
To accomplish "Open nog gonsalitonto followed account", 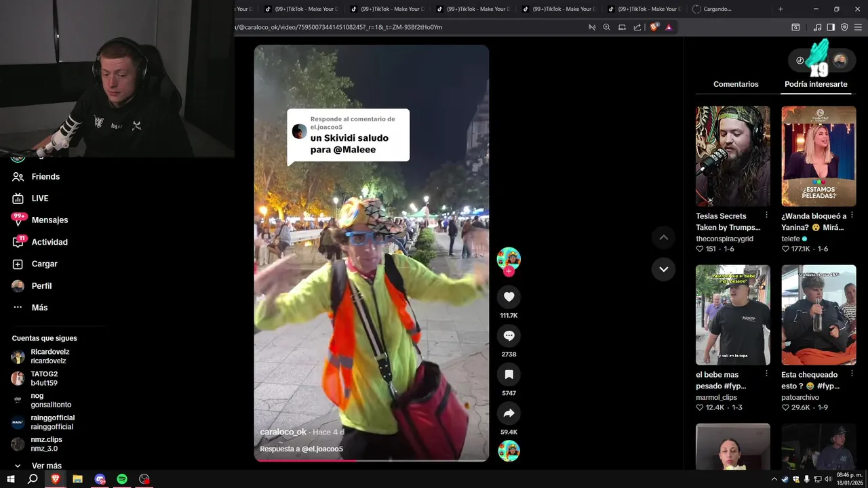I will coord(41,400).
